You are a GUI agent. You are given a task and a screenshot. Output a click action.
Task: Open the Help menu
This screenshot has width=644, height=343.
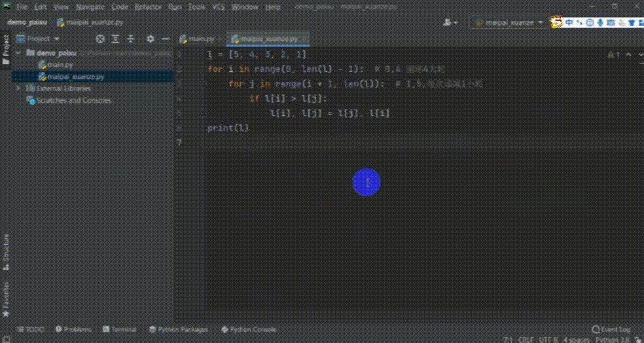pos(273,7)
